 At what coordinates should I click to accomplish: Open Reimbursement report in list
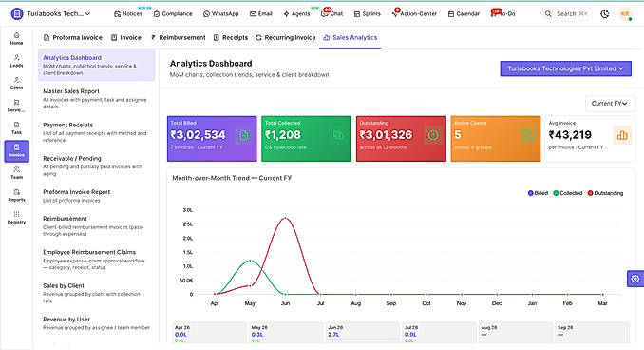pyautogui.click(x=96, y=225)
